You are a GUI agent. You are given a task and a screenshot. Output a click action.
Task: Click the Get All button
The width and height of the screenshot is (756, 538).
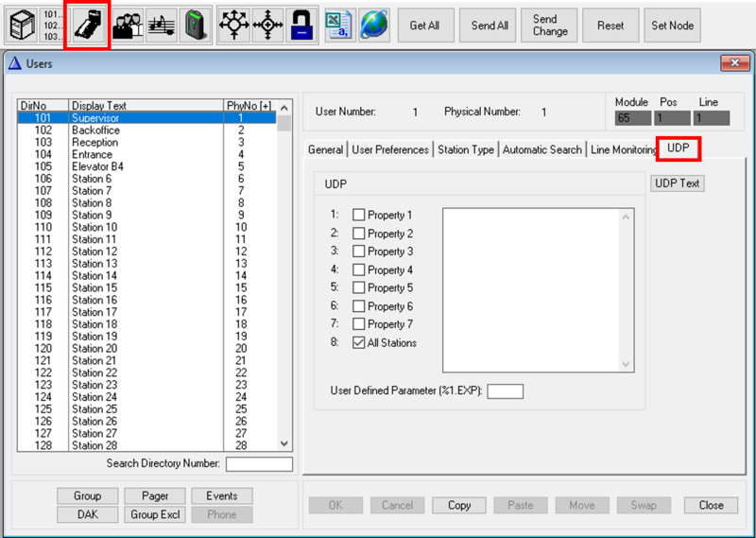[424, 26]
